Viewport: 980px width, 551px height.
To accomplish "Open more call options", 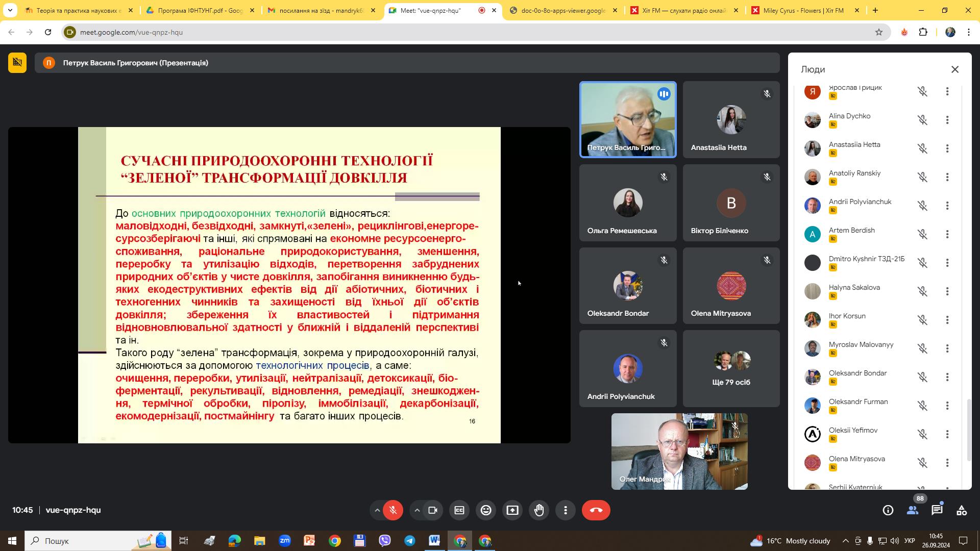I will [x=565, y=510].
